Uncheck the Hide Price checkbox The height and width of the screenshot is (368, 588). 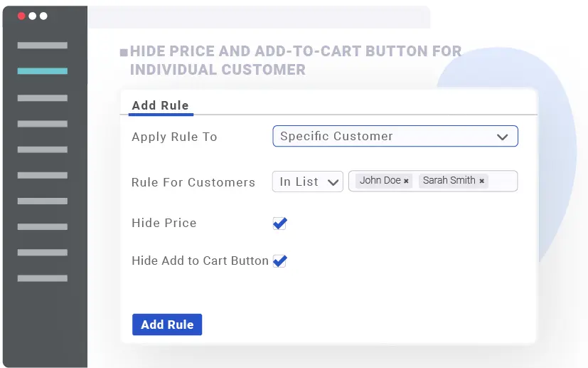279,224
